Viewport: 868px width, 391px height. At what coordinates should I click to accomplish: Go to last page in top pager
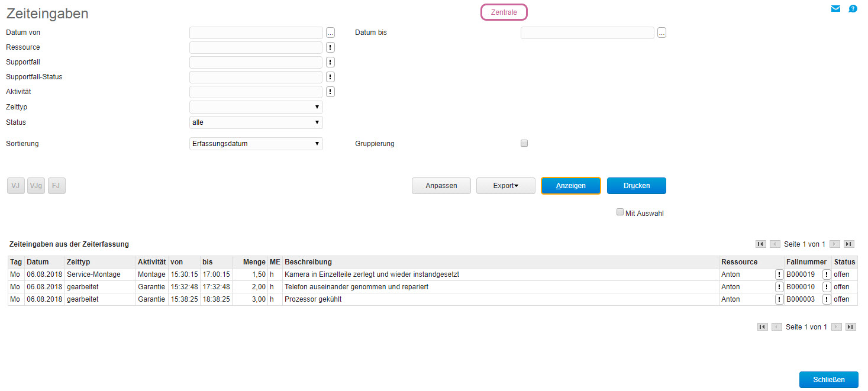(x=849, y=244)
